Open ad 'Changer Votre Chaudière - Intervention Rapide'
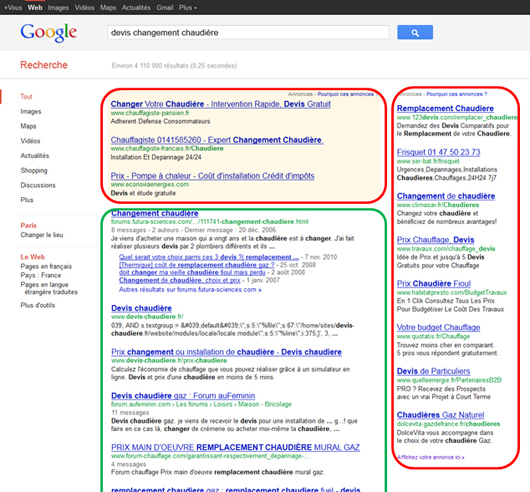Image resolution: width=530 pixels, height=492 pixels. (220, 104)
